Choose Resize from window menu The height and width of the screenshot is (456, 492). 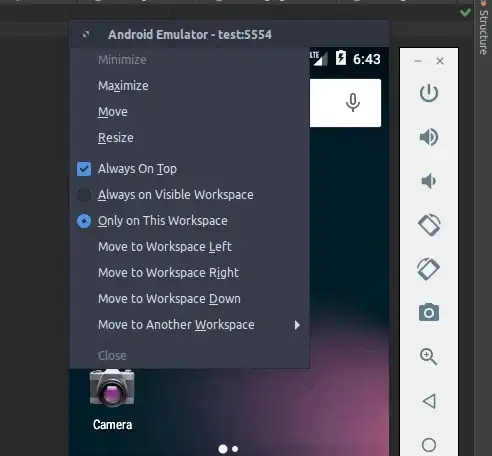click(190, 138)
